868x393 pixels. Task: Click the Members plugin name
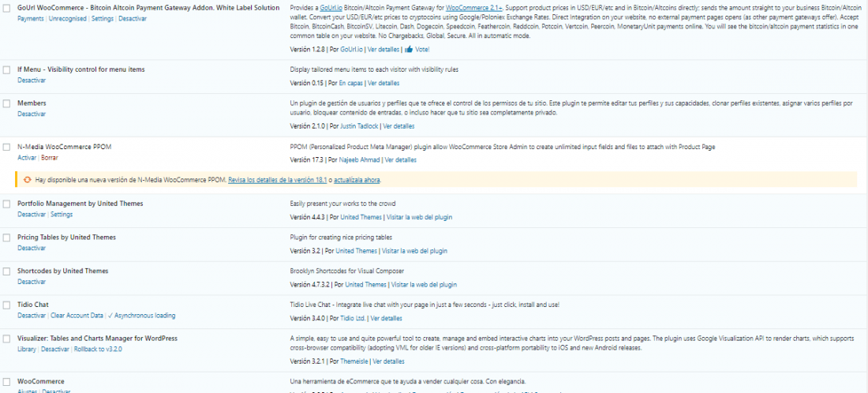point(32,103)
